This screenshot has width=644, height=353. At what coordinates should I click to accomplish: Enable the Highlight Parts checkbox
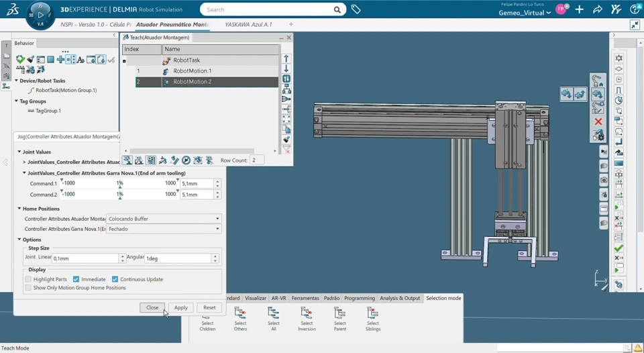[x=28, y=279]
